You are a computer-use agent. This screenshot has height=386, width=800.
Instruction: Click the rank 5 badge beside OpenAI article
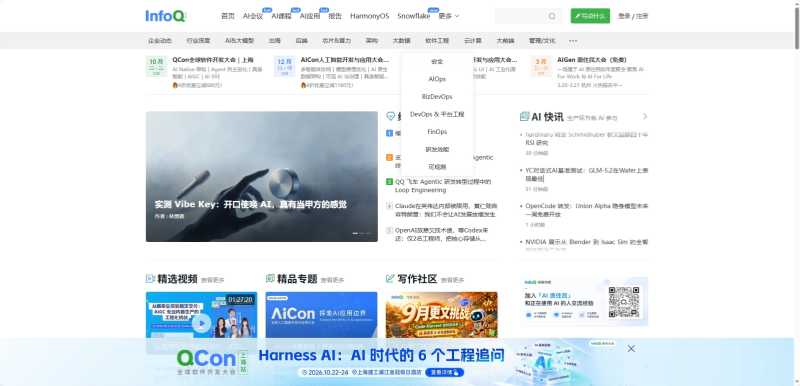pyautogui.click(x=389, y=230)
